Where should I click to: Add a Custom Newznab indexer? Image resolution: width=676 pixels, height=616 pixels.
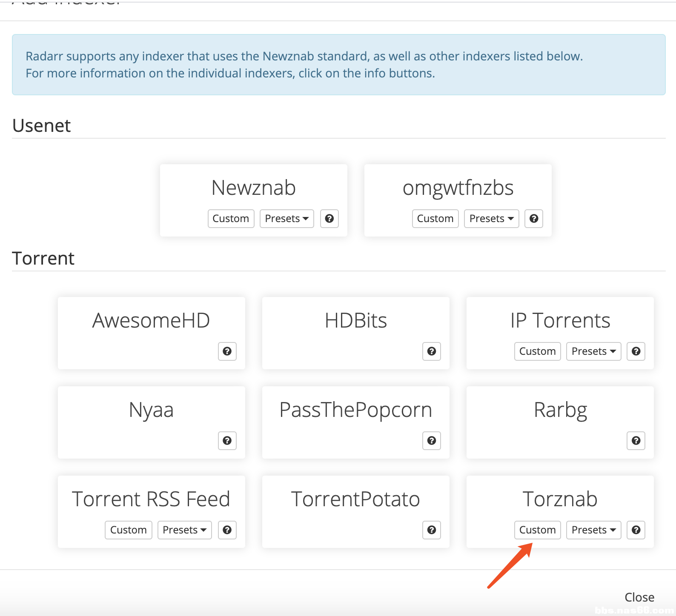point(231,219)
